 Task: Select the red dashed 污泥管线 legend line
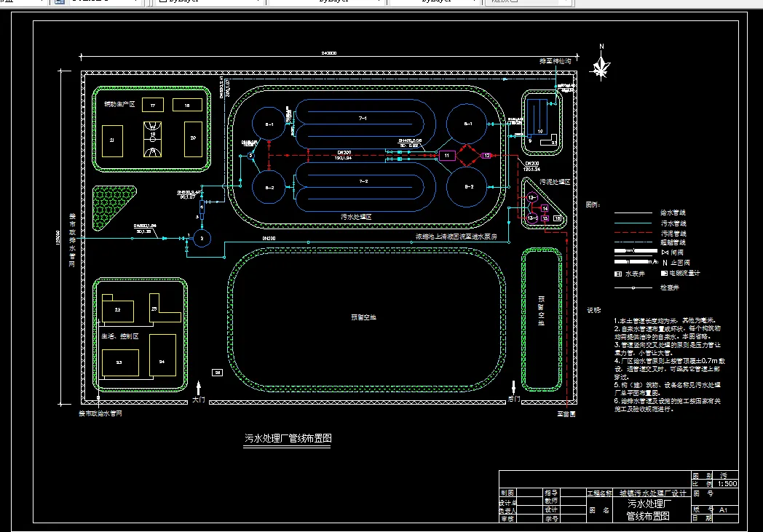(x=633, y=233)
